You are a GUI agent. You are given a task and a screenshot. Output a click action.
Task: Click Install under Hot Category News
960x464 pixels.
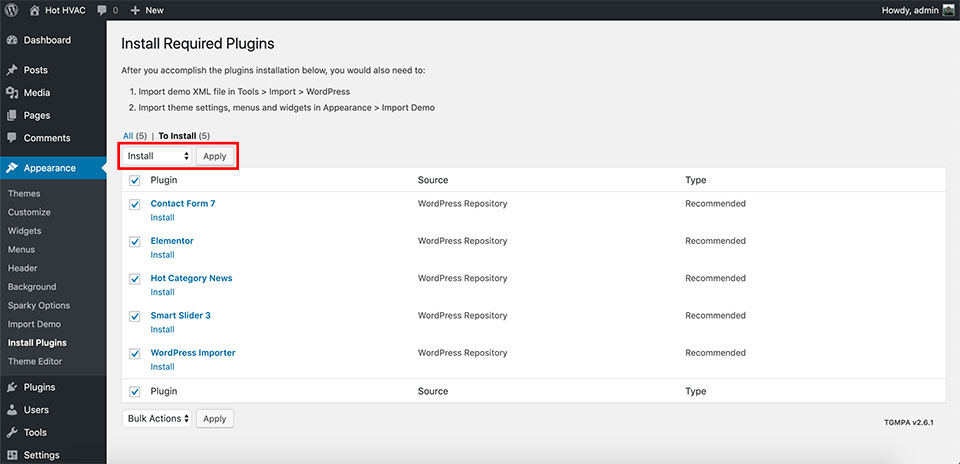coord(162,293)
